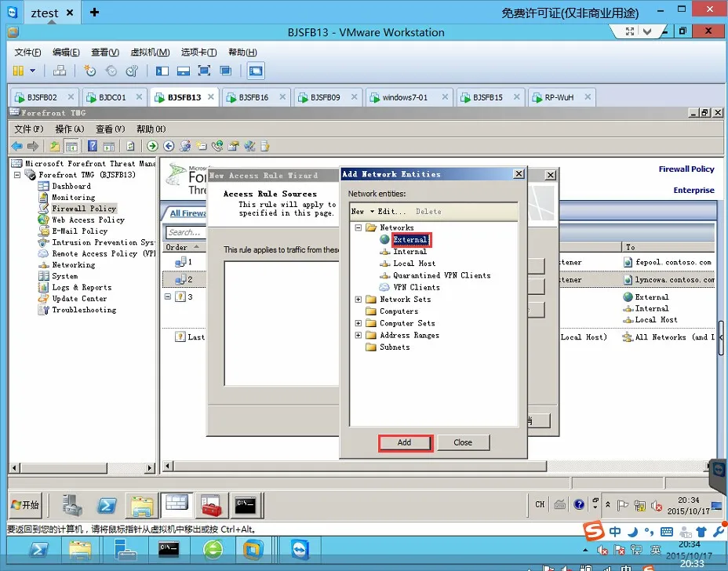Open Networking in the TMG tree

[x=74, y=265]
